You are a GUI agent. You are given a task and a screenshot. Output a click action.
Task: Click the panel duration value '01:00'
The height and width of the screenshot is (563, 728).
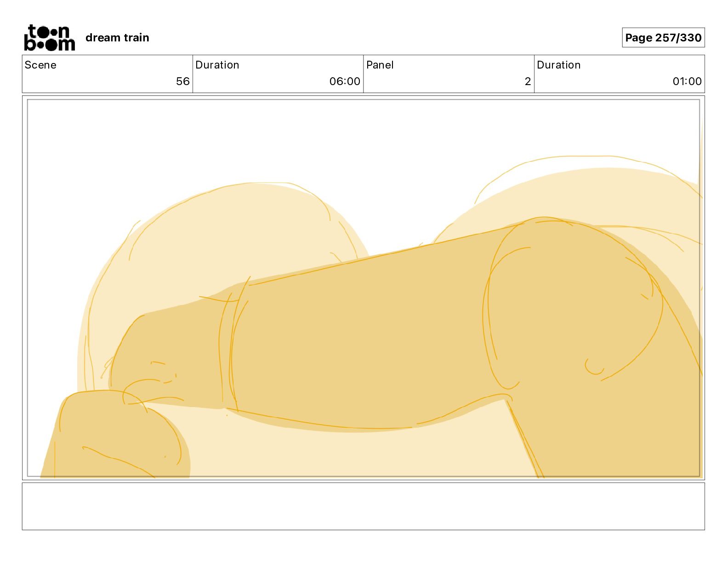pyautogui.click(x=687, y=81)
